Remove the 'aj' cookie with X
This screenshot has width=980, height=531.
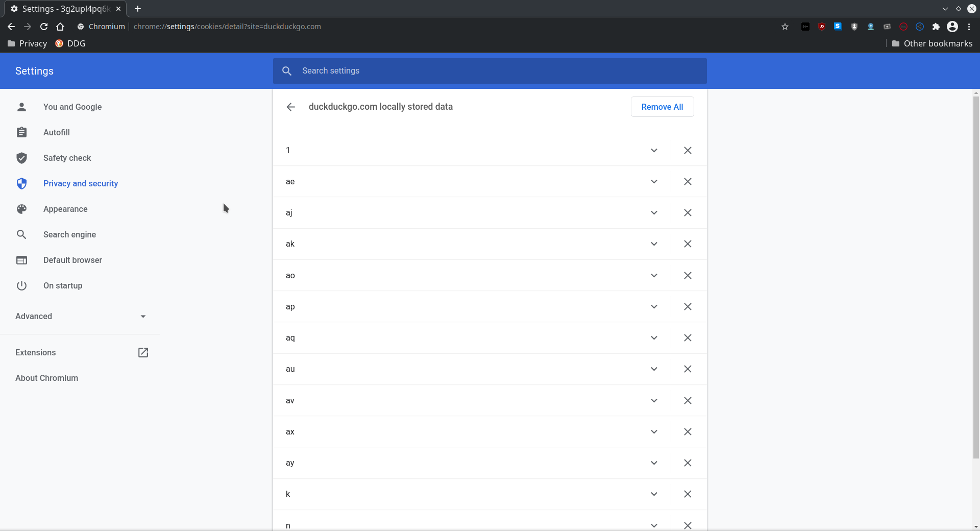click(688, 212)
